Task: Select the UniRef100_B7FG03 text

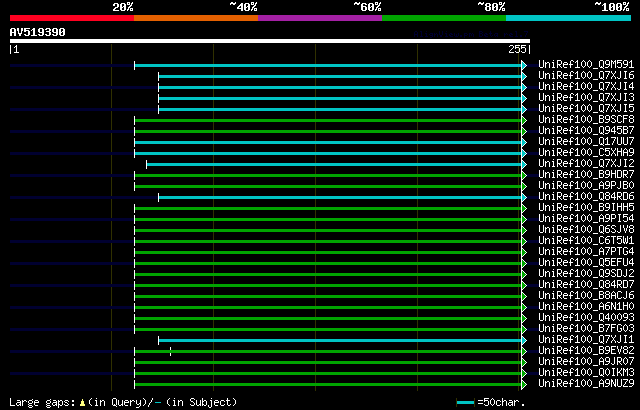Action: pyautogui.click(x=586, y=329)
